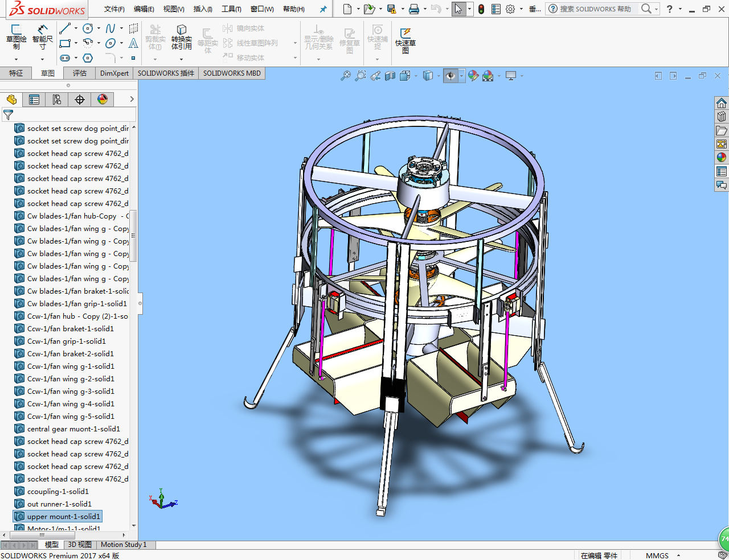Open the Line tool dropdown arrow
The height and width of the screenshot is (560, 729).
pyautogui.click(x=77, y=28)
